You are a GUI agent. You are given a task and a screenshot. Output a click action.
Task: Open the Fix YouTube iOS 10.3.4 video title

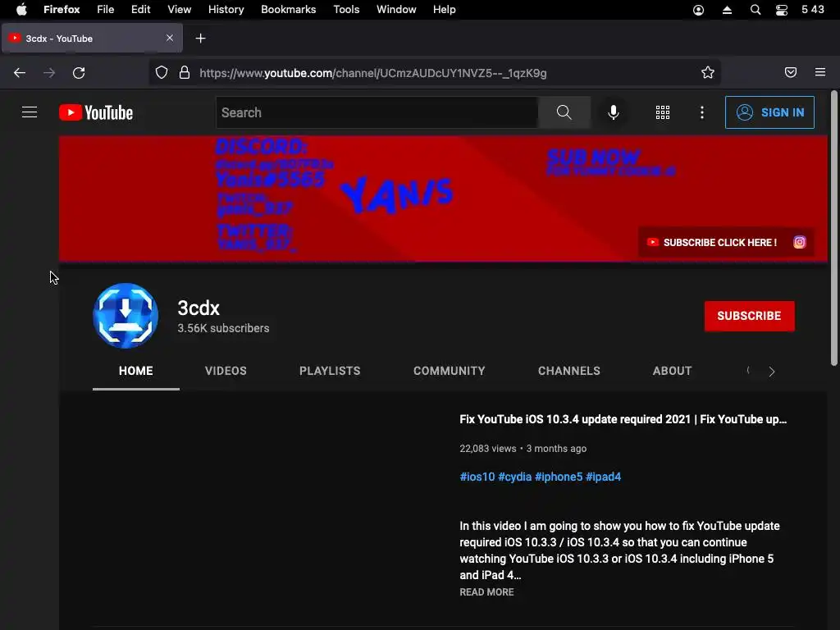[623, 419]
